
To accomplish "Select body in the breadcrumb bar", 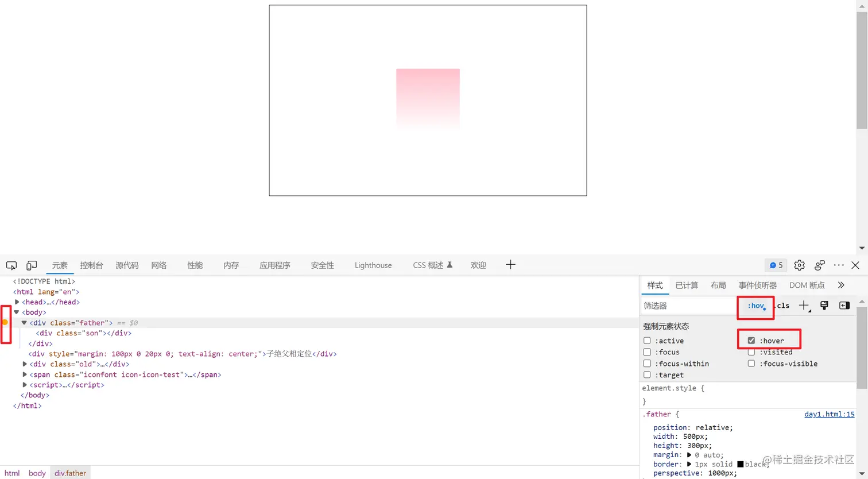I will click(37, 473).
